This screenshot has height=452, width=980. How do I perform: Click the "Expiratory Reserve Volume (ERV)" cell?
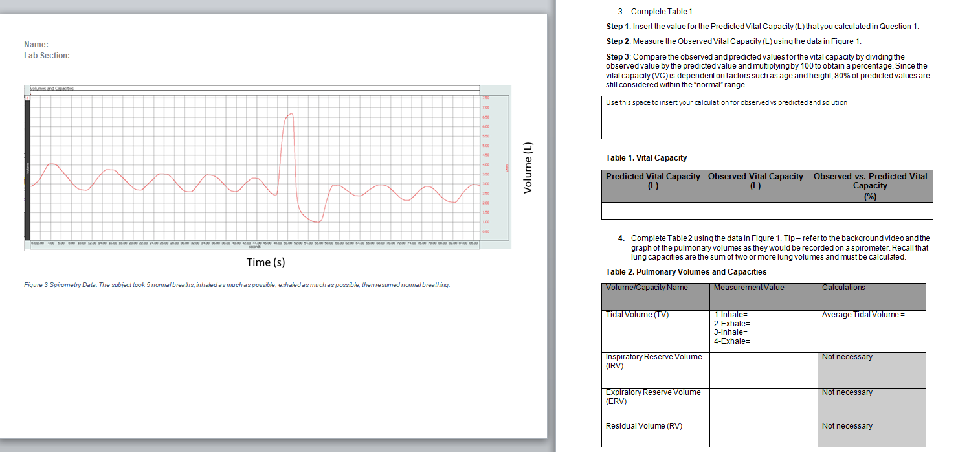click(655, 405)
